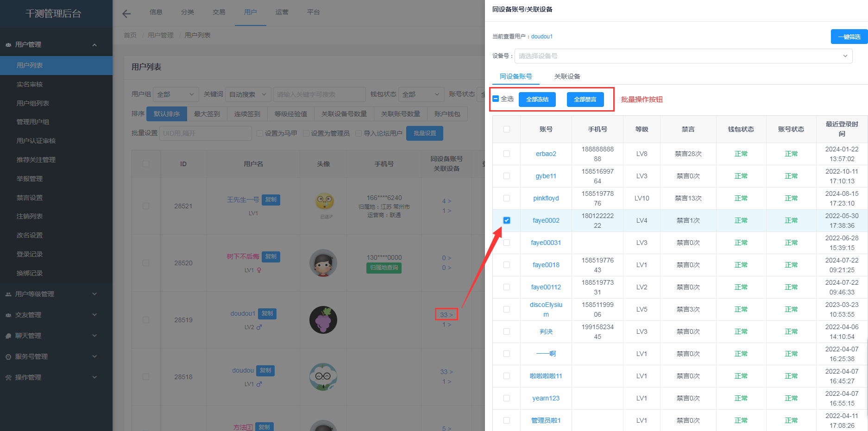Click 复制 next to 王先生一号
The image size is (868, 431).
click(x=271, y=200)
